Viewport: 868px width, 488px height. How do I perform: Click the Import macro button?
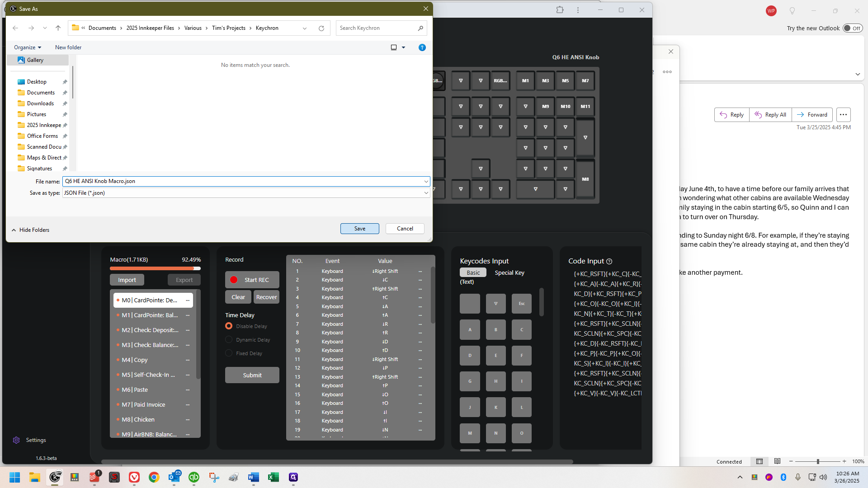tap(127, 280)
